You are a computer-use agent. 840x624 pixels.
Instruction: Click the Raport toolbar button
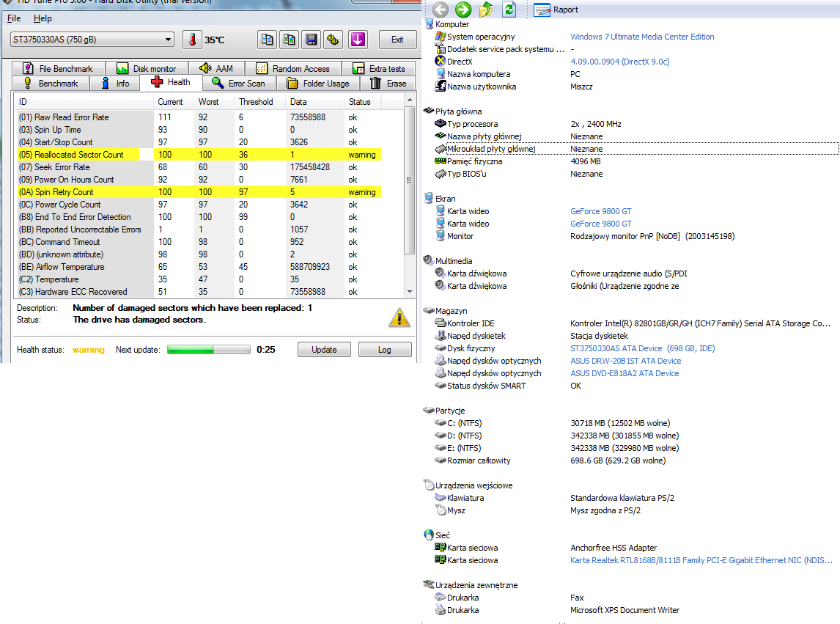[556, 10]
